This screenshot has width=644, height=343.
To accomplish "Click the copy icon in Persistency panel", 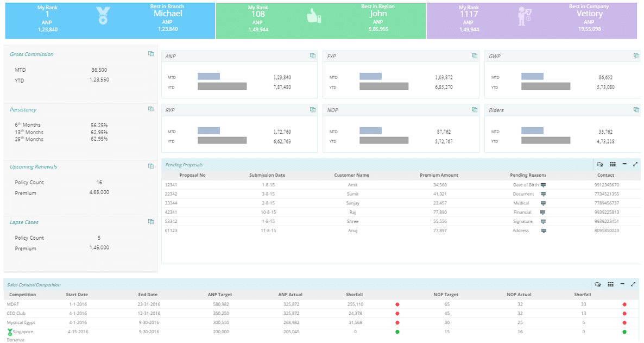I will pos(151,109).
